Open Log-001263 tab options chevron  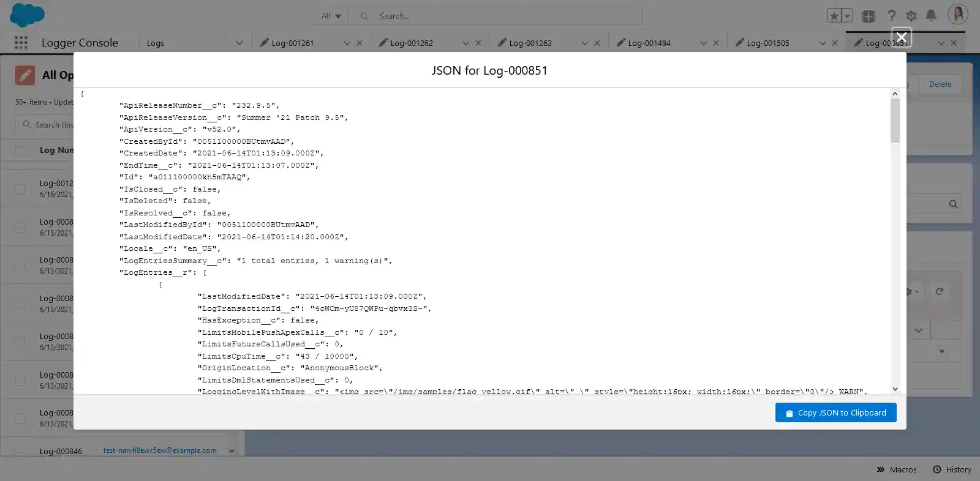coord(584,43)
